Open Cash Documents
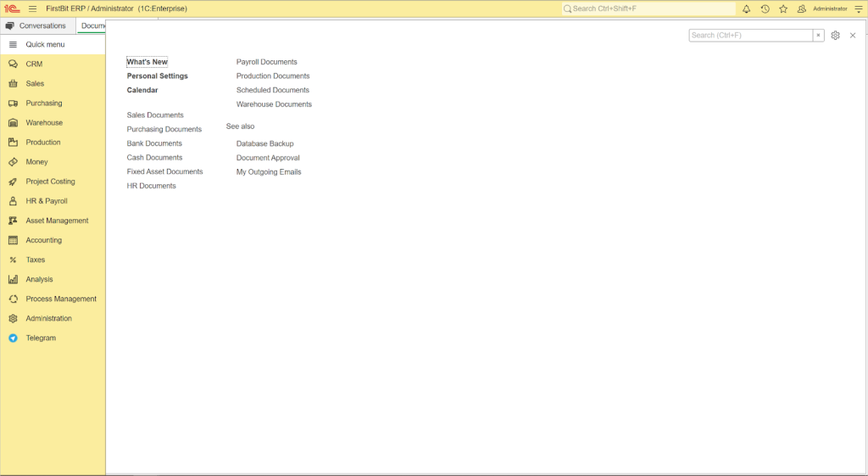Image resolution: width=868 pixels, height=476 pixels. click(154, 157)
